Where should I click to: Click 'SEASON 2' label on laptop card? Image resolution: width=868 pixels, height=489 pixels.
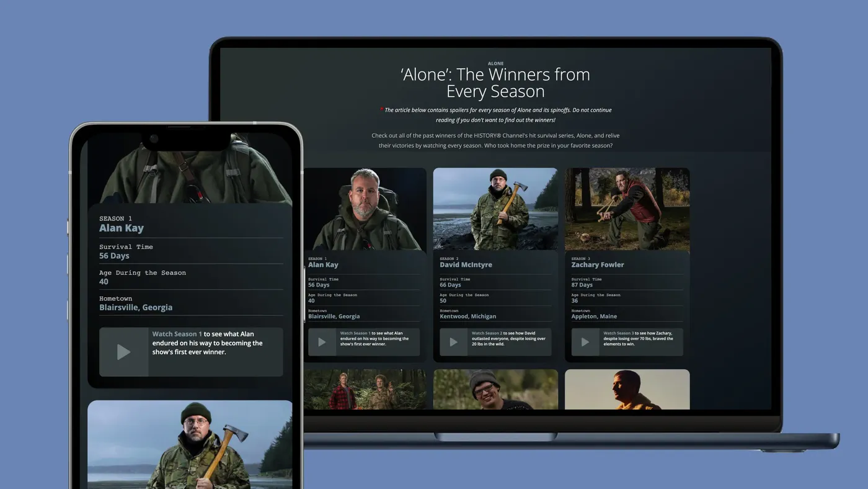tap(449, 259)
